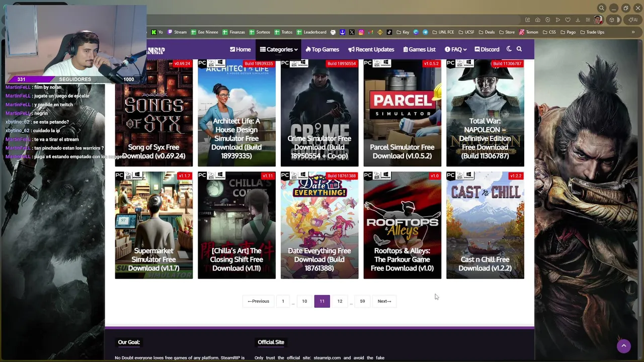Open the extensions cube icon
Image resolution: width=644 pixels, height=362 pixels.
pyautogui.click(x=612, y=20)
